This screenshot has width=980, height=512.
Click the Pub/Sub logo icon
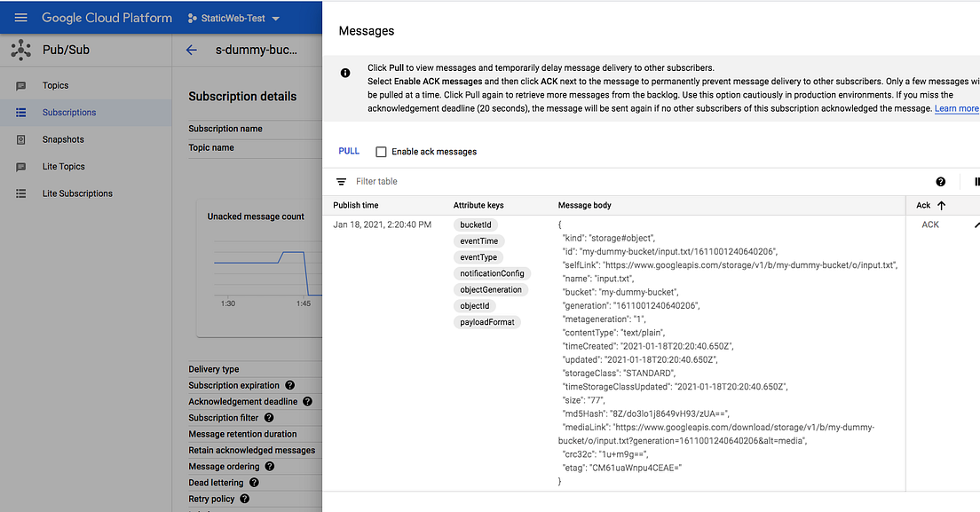tap(20, 50)
